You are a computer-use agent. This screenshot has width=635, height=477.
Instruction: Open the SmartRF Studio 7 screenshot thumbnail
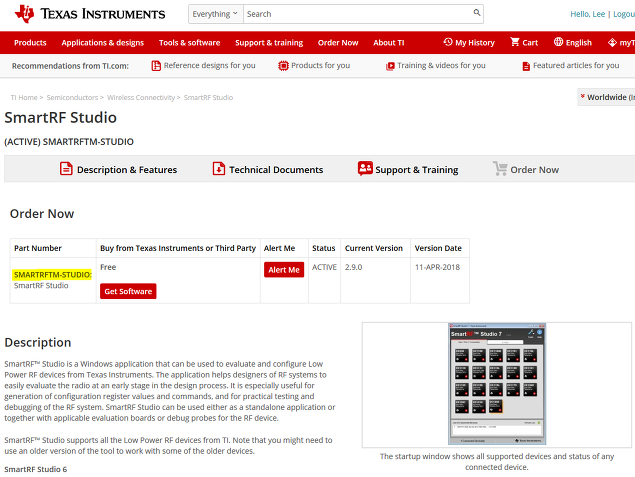(x=497, y=384)
